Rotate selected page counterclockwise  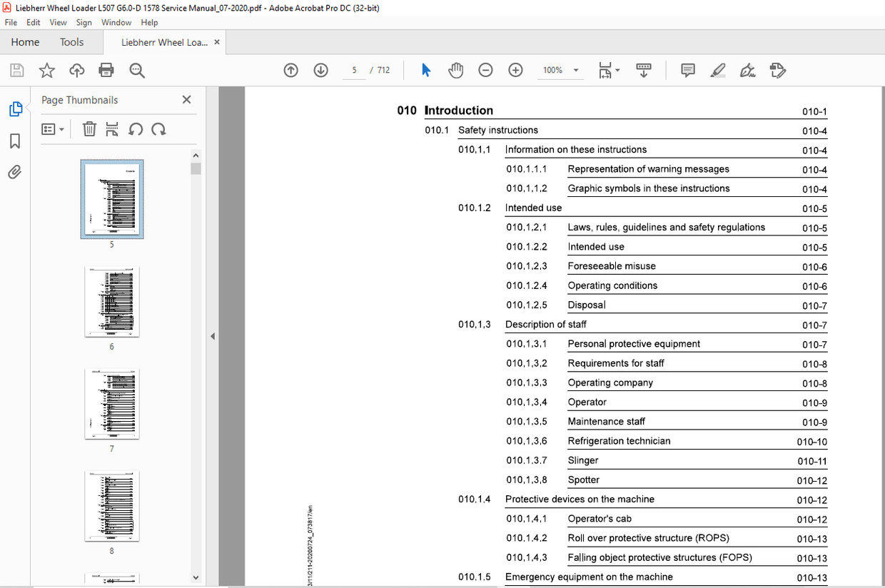136,129
